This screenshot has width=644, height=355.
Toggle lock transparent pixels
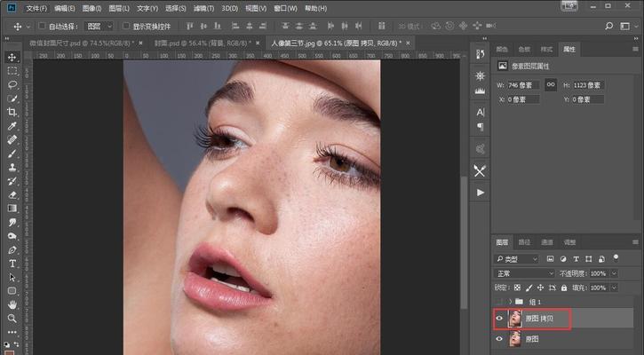click(517, 288)
